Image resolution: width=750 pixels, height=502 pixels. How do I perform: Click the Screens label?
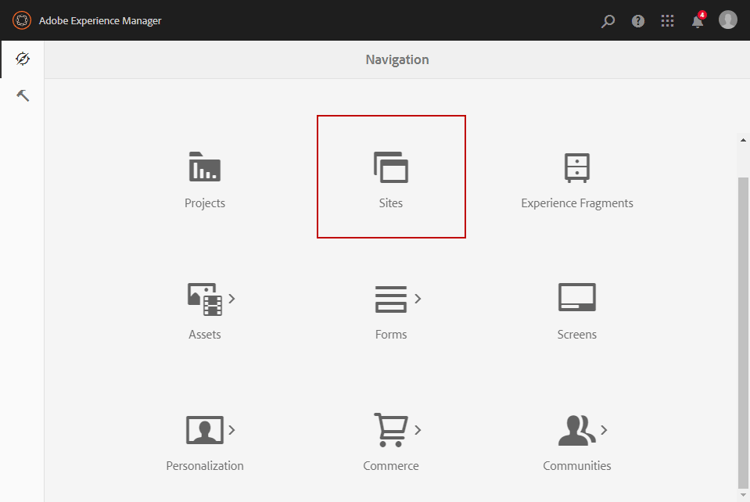577,335
